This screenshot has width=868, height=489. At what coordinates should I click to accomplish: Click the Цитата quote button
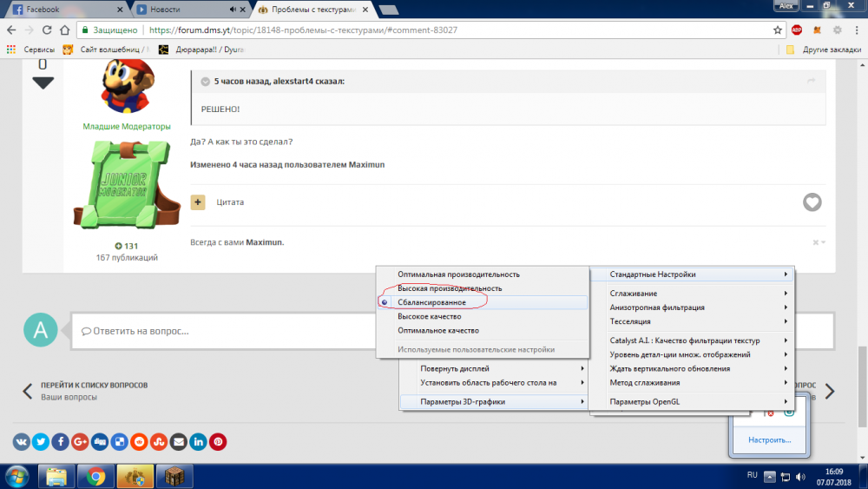point(229,202)
